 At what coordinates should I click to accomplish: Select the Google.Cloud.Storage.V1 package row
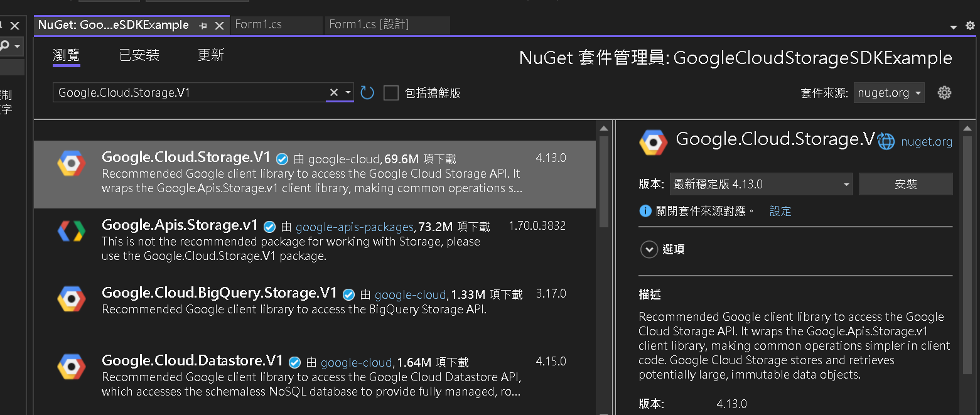point(315,174)
